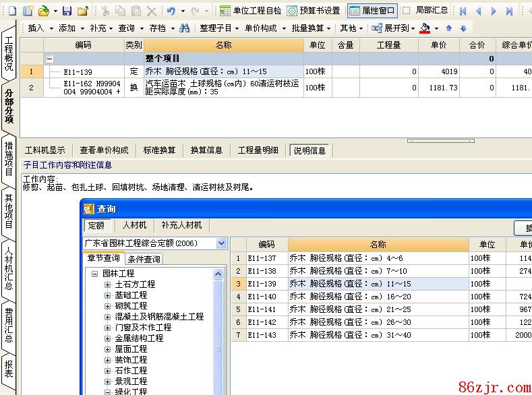This screenshot has height=395, width=532.
Task: Click the 批量换算 toolbar button
Action: click(311, 28)
